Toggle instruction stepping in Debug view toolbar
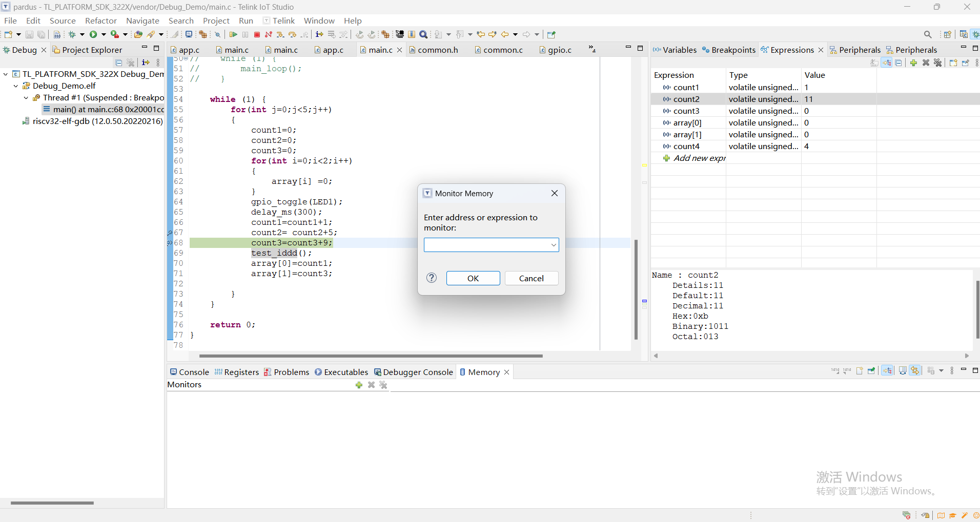Viewport: 980px width, 522px height. click(x=146, y=62)
